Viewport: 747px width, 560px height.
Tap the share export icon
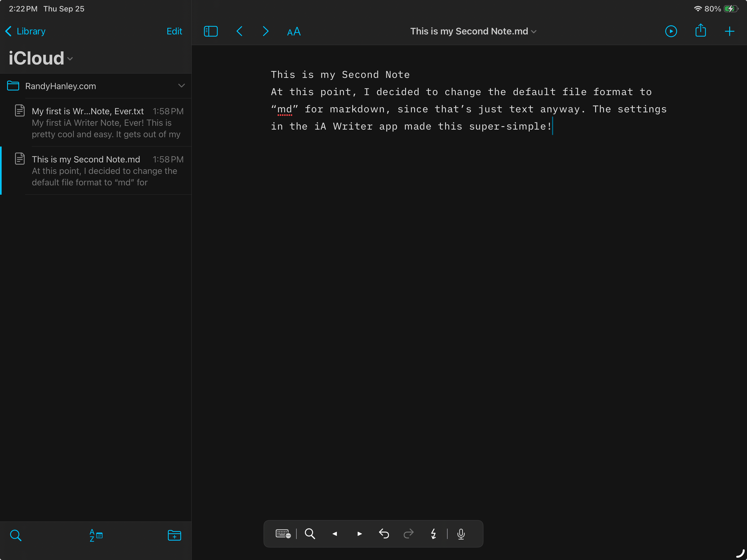tap(700, 31)
